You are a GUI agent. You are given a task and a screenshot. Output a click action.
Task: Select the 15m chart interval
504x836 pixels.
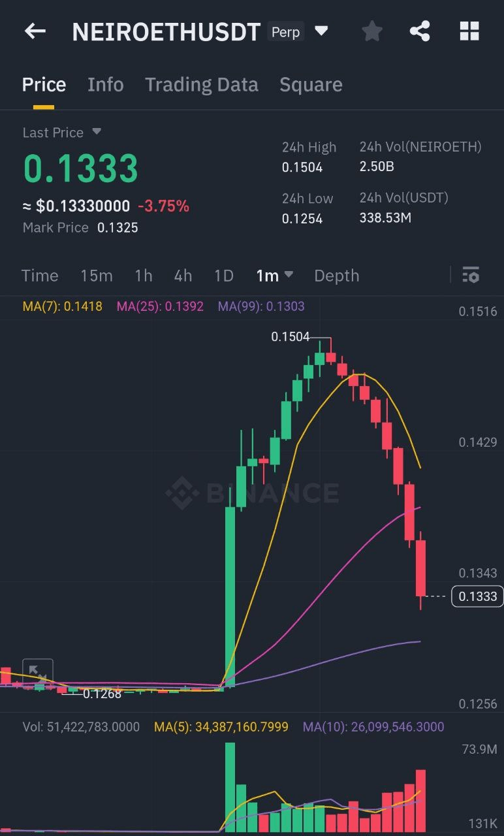tap(97, 276)
